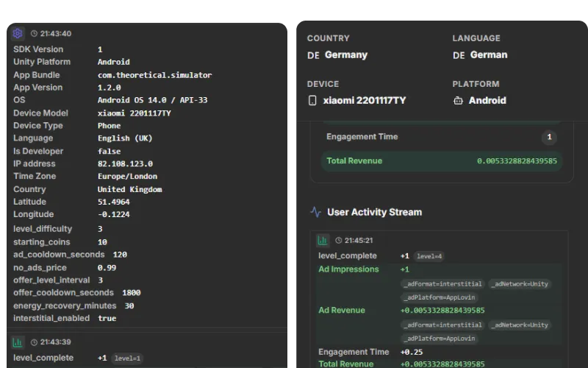
Task: Click _adFormat=interstitial tag under Ad Revenue
Action: (442, 325)
